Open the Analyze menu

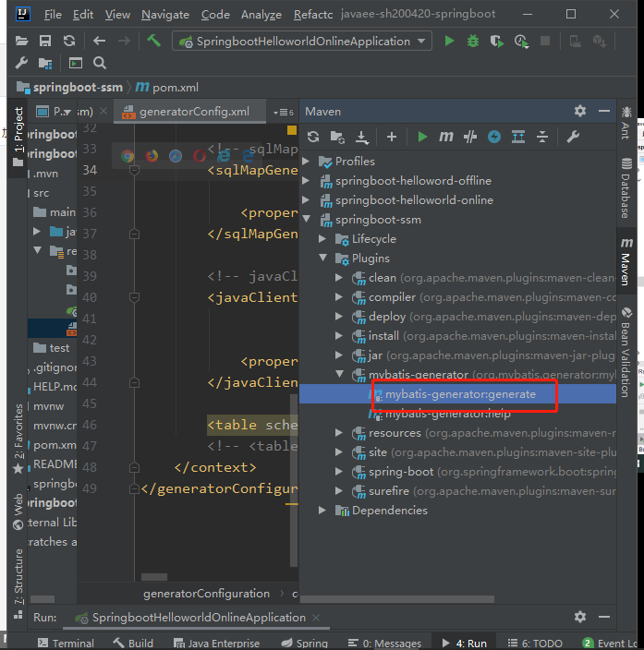[x=261, y=15]
